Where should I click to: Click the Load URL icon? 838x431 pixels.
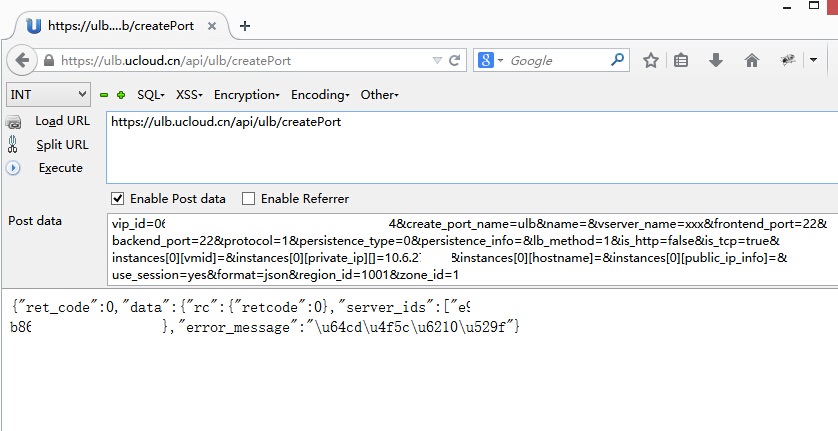(x=13, y=122)
